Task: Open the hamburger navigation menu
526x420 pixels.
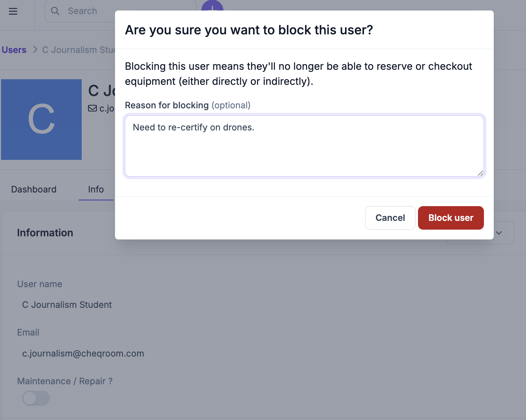Action: point(13,11)
